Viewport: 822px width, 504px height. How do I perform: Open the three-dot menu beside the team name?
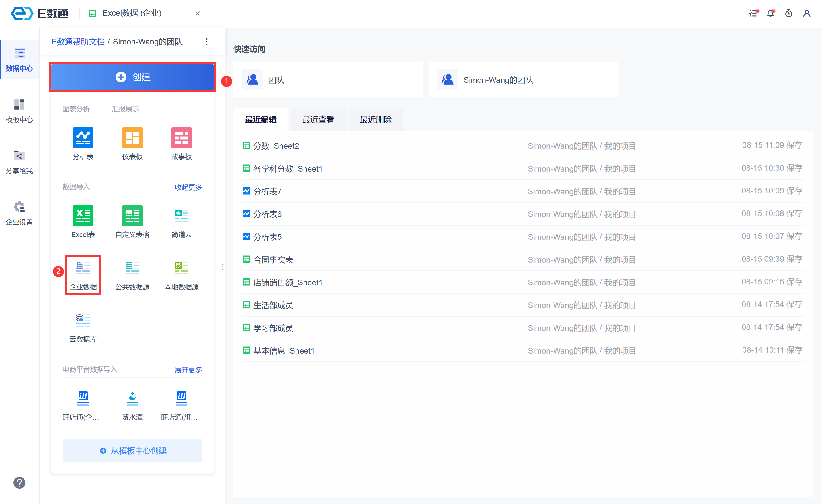(x=207, y=42)
